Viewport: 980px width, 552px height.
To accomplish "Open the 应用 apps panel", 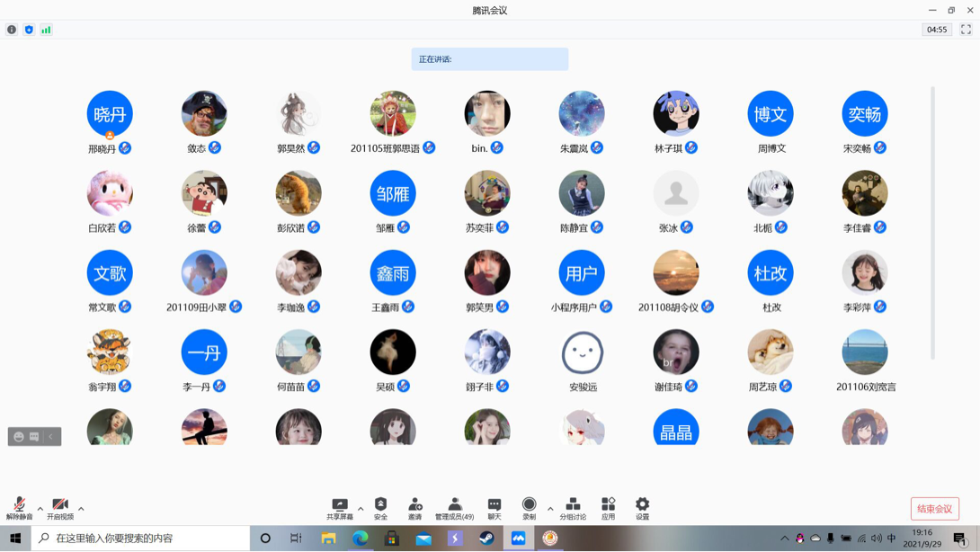I will point(608,508).
